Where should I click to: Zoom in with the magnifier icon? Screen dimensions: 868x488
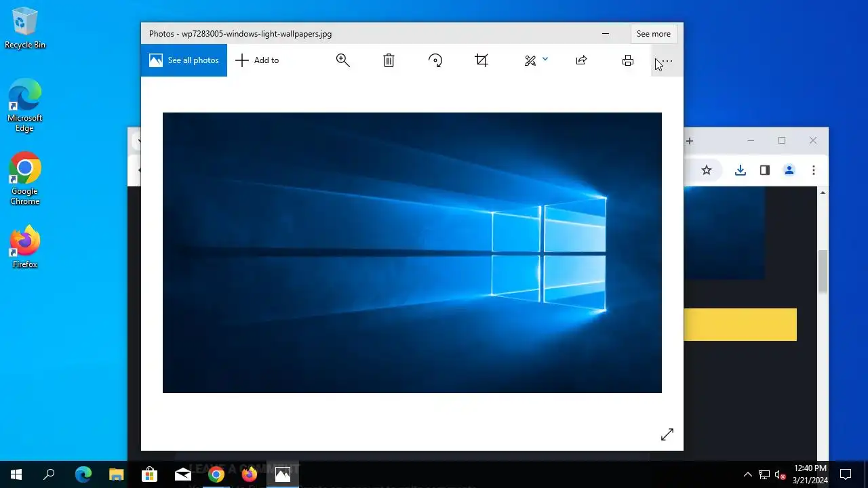[343, 60]
